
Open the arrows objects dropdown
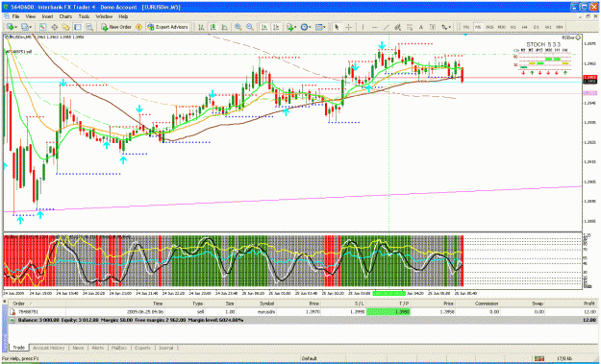pyautogui.click(x=446, y=27)
